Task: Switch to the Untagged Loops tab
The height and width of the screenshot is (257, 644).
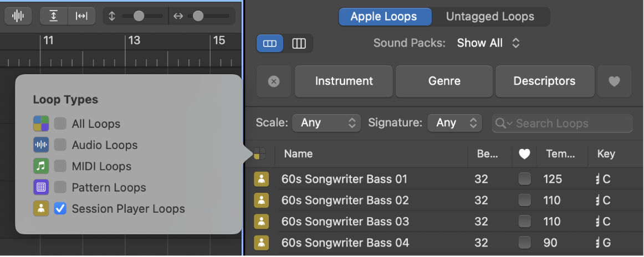Action: point(490,17)
